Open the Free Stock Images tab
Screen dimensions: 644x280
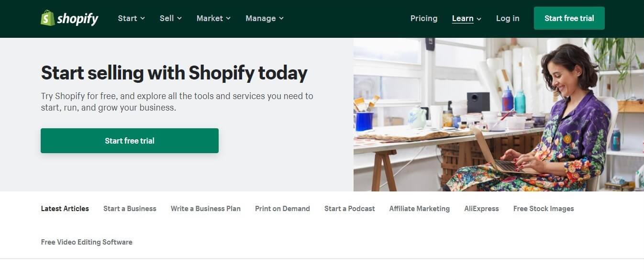pos(544,209)
